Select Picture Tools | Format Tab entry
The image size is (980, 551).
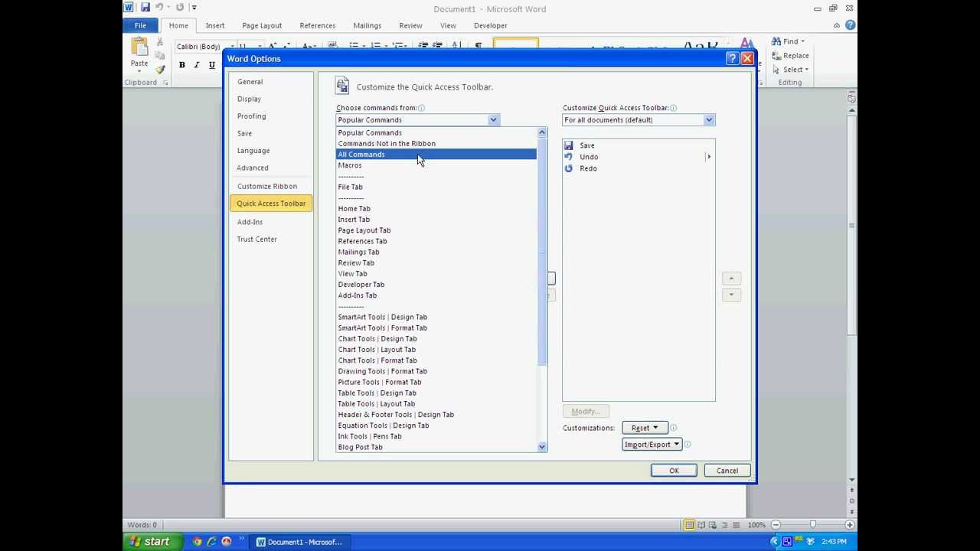(436, 383)
